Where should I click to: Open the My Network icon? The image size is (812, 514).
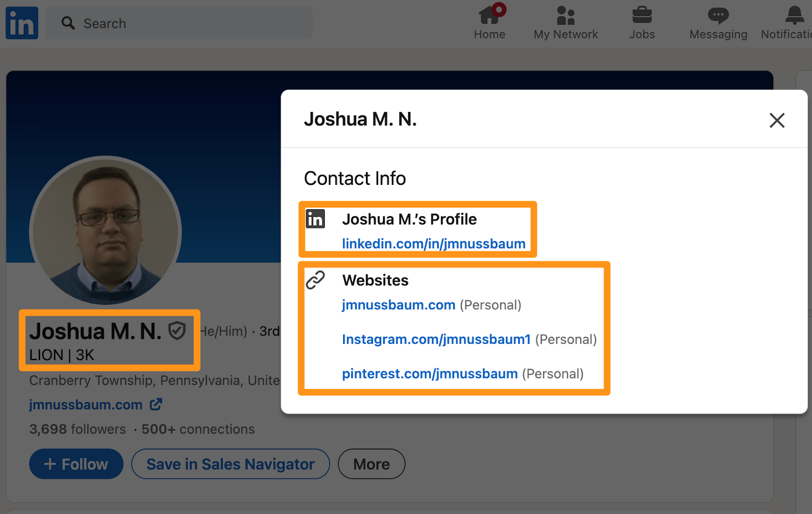tap(565, 15)
